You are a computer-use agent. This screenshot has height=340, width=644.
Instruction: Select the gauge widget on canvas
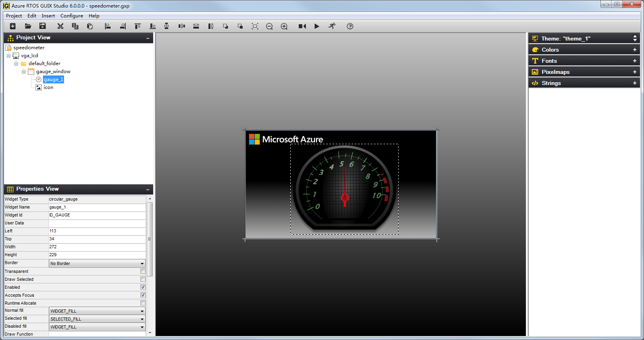[344, 189]
